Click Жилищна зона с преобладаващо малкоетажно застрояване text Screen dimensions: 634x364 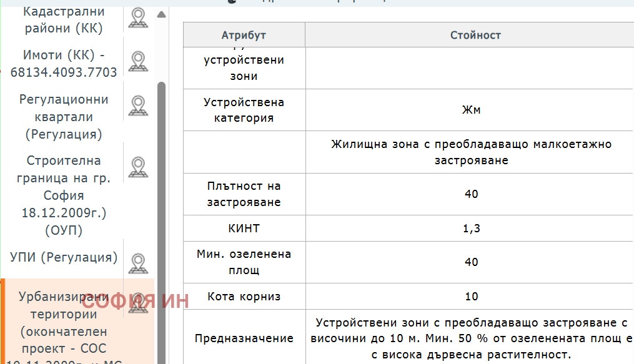(471, 152)
